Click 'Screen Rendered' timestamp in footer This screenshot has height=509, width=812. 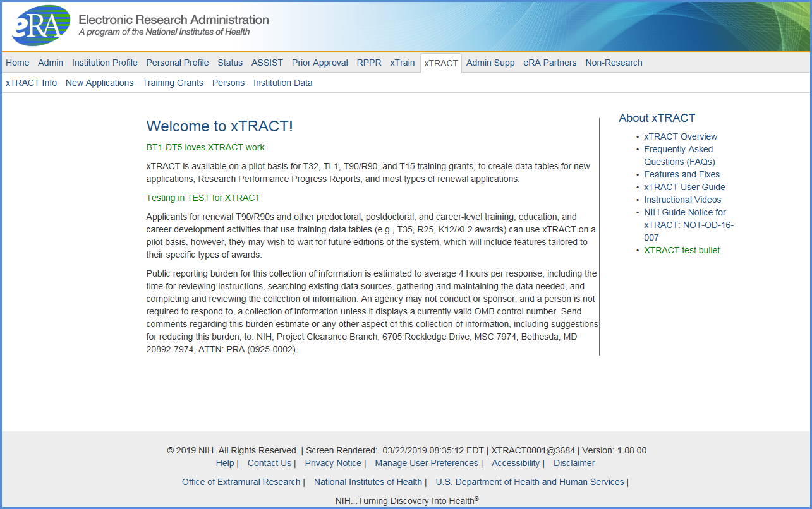396,450
